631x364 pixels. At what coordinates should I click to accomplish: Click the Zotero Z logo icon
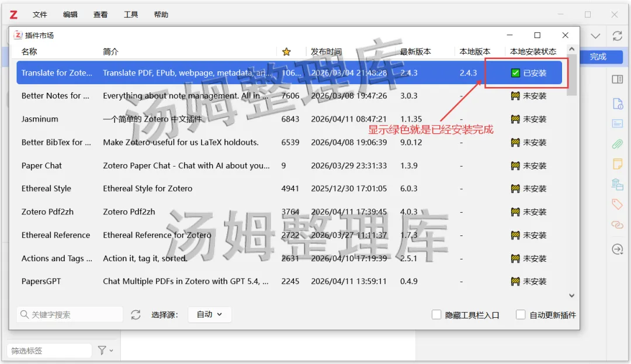(13, 15)
